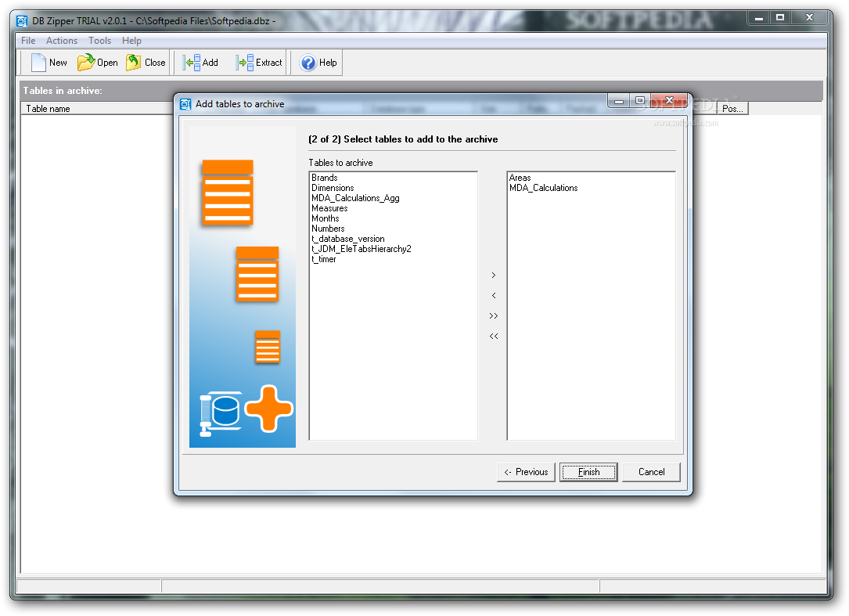The image size is (849, 616).
Task: Click the Pos... column header
Action: pyautogui.click(x=732, y=108)
